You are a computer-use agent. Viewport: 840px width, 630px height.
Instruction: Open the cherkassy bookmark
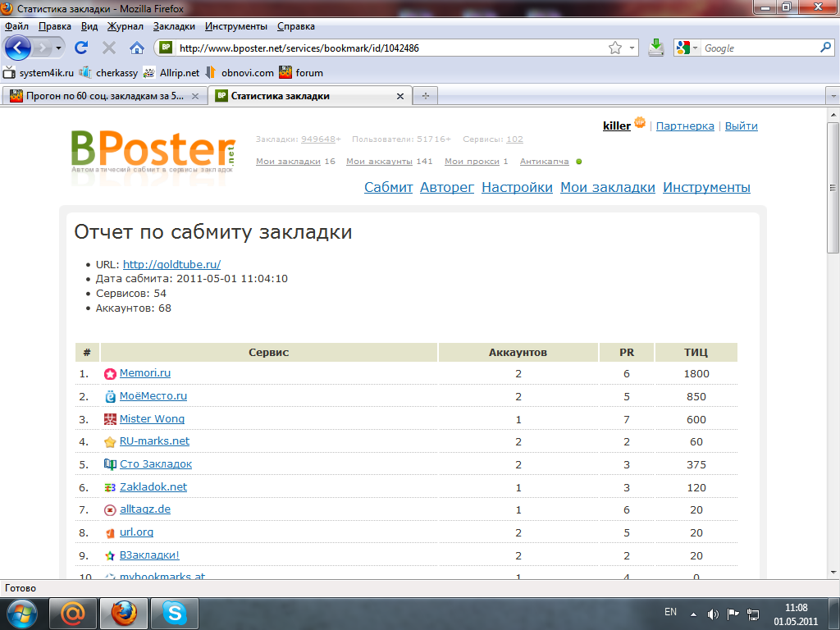click(109, 73)
